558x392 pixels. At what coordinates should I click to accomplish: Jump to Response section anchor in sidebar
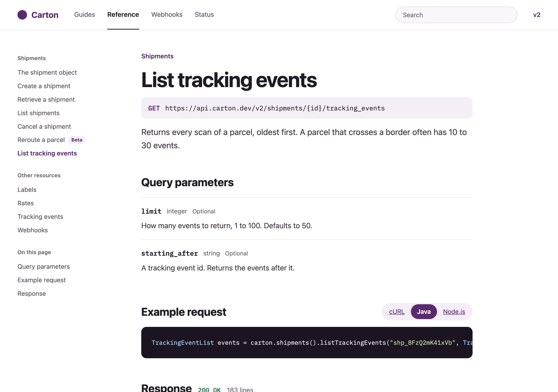32,294
